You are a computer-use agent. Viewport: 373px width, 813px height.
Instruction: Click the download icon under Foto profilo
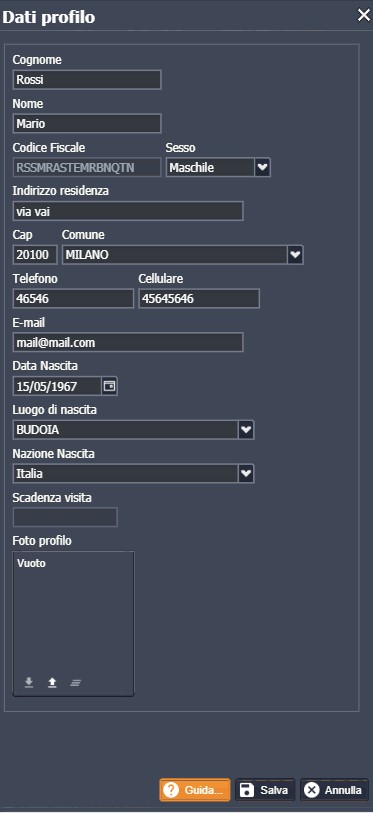coord(29,683)
